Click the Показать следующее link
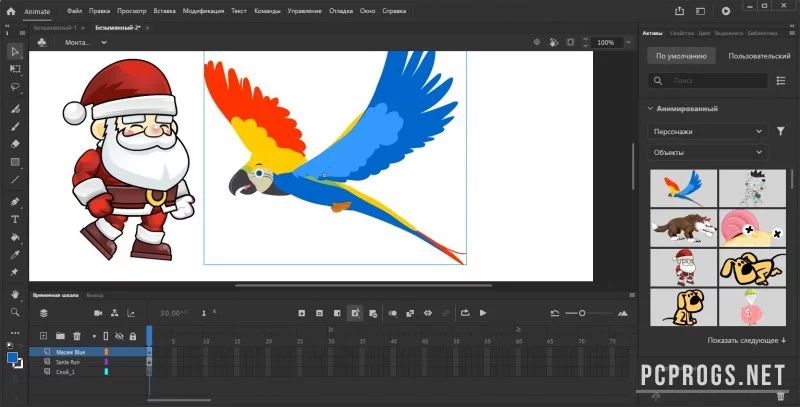 click(746, 340)
